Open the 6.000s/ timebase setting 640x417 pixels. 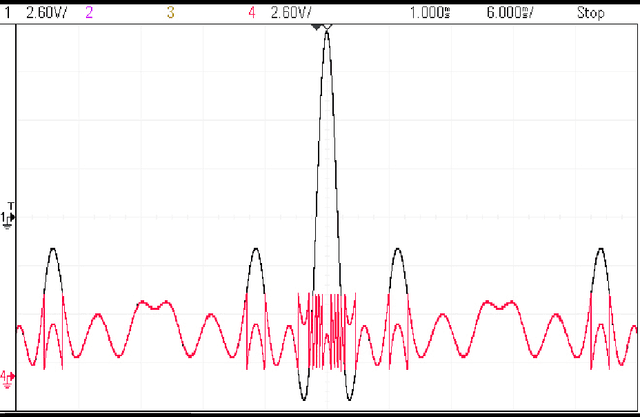pos(508,12)
